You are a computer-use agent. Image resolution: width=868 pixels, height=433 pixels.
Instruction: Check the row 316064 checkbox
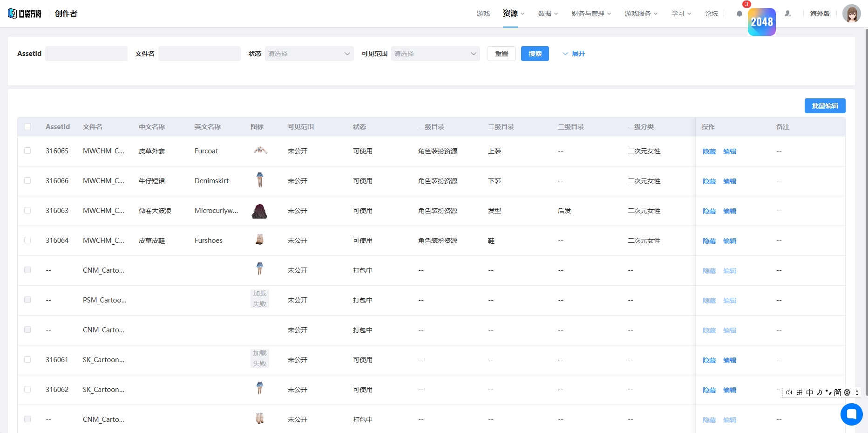click(27, 241)
